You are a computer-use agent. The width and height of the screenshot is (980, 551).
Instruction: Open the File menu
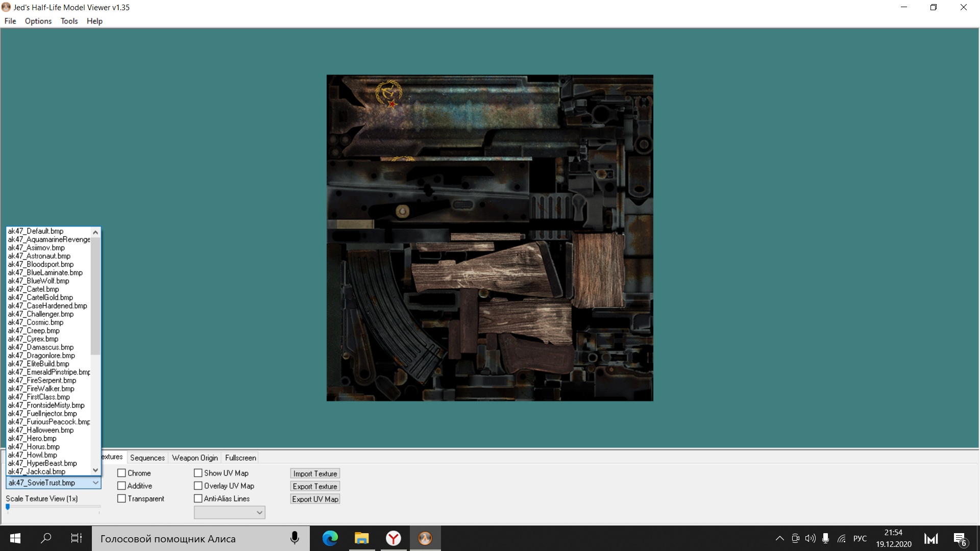click(x=10, y=21)
